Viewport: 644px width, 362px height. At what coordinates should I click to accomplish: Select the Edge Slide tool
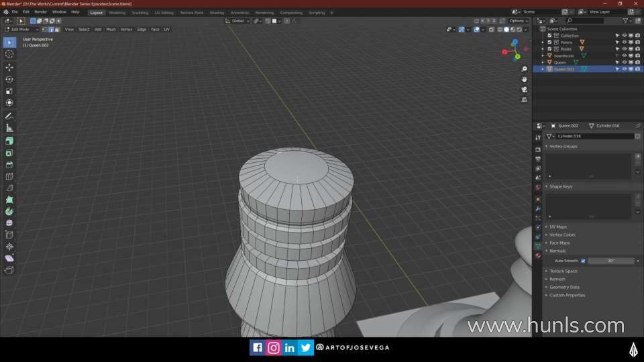click(x=9, y=235)
